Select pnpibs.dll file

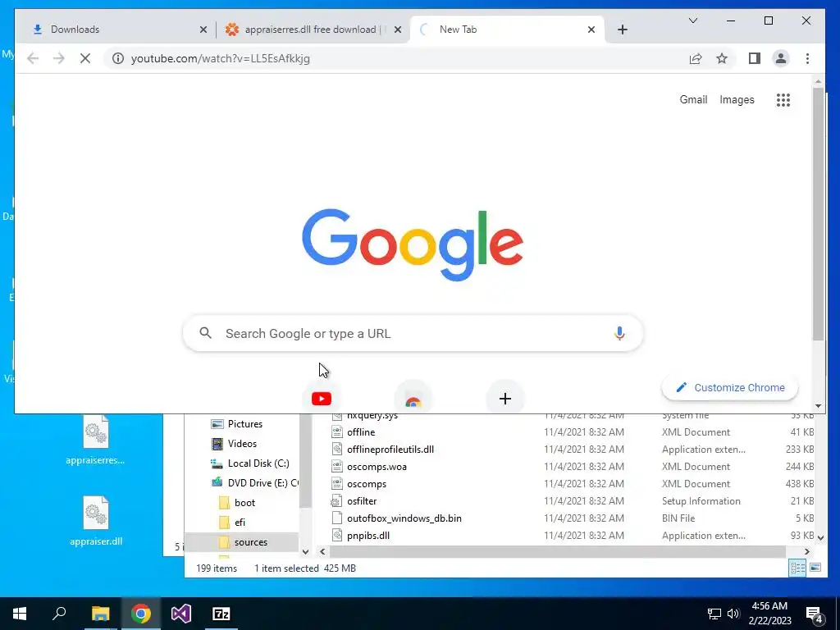coord(368,535)
